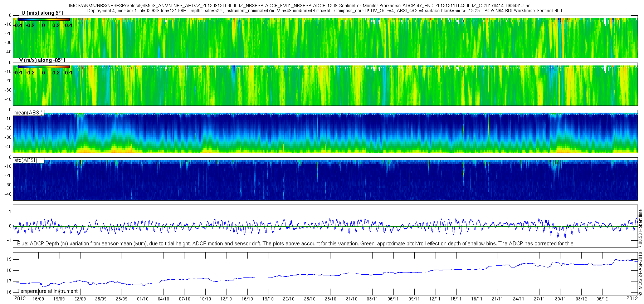The width and height of the screenshot is (644, 304).
Task: Click the '04/10' date axis label
Action: [x=164, y=299]
